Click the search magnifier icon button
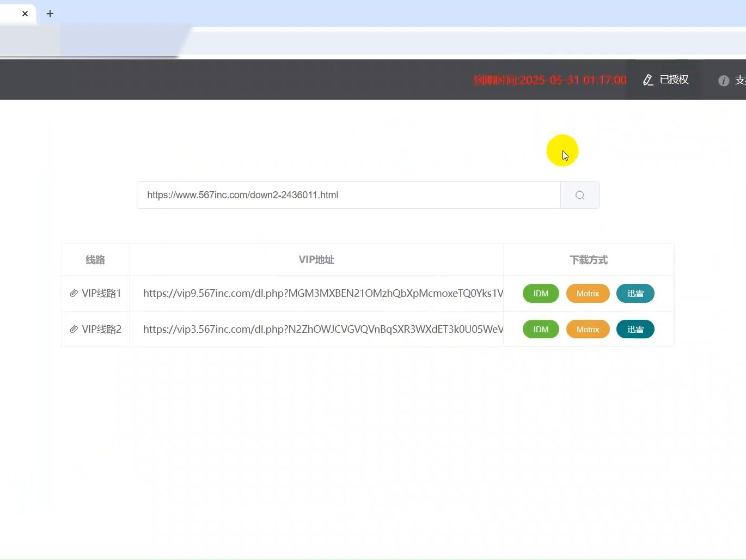Viewport: 746px width, 560px height. [580, 195]
